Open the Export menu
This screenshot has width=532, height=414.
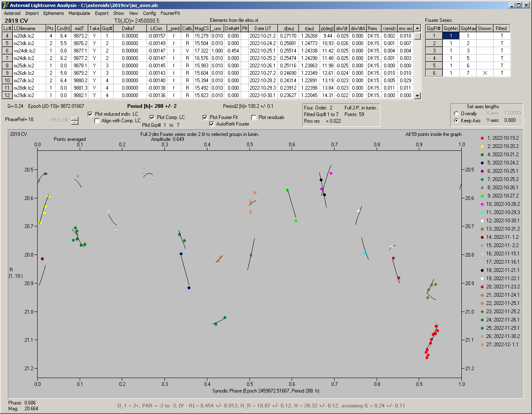tap(102, 13)
